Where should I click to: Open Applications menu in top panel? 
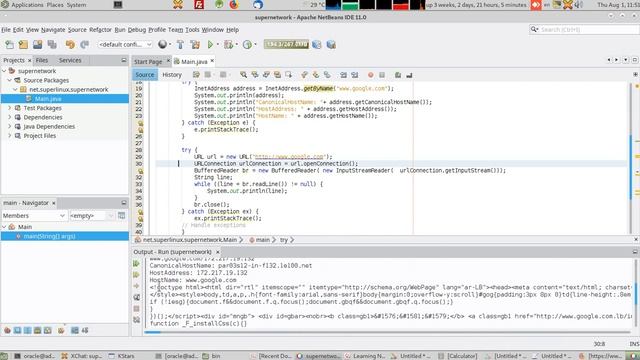[x=27, y=5]
